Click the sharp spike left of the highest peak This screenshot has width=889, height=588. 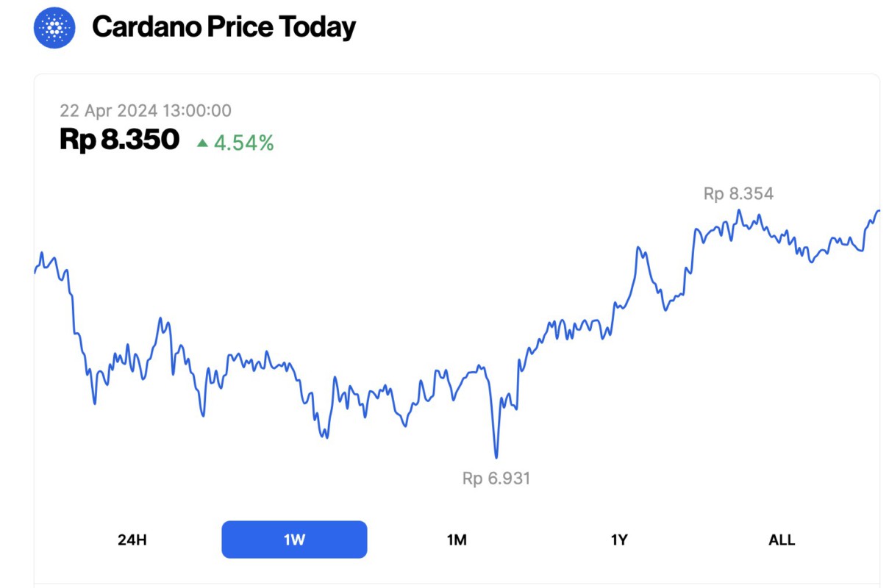pos(639,248)
